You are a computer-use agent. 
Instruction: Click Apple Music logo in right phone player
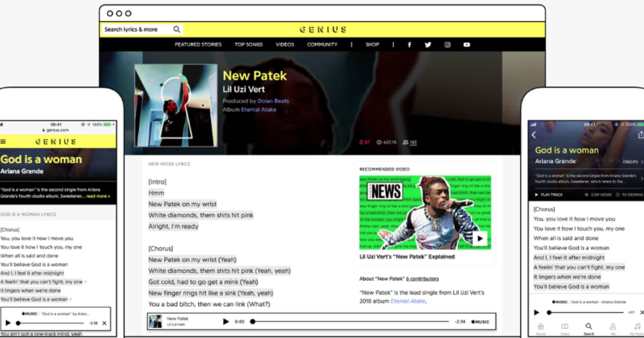[559, 302]
